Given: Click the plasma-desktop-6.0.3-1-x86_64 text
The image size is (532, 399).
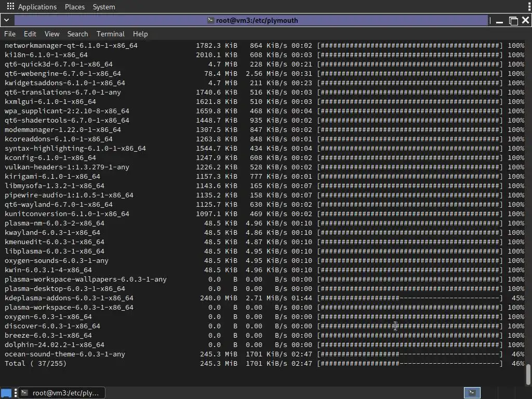Looking at the screenshot, I should pyautogui.click(x=65, y=289).
